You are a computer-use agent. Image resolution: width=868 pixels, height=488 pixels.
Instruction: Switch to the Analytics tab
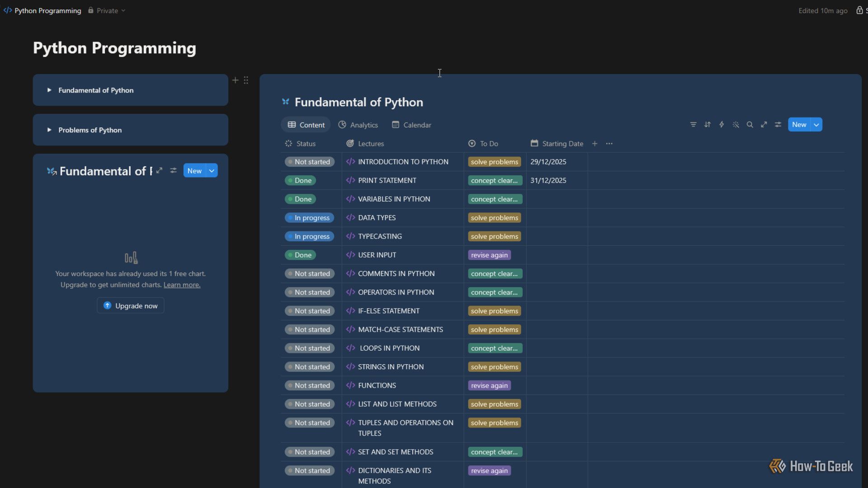click(358, 125)
